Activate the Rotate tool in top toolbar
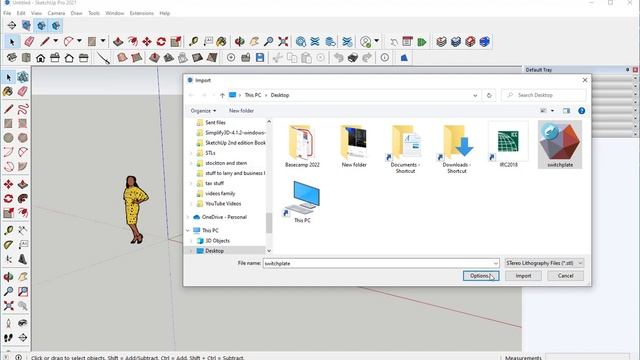 [161, 42]
